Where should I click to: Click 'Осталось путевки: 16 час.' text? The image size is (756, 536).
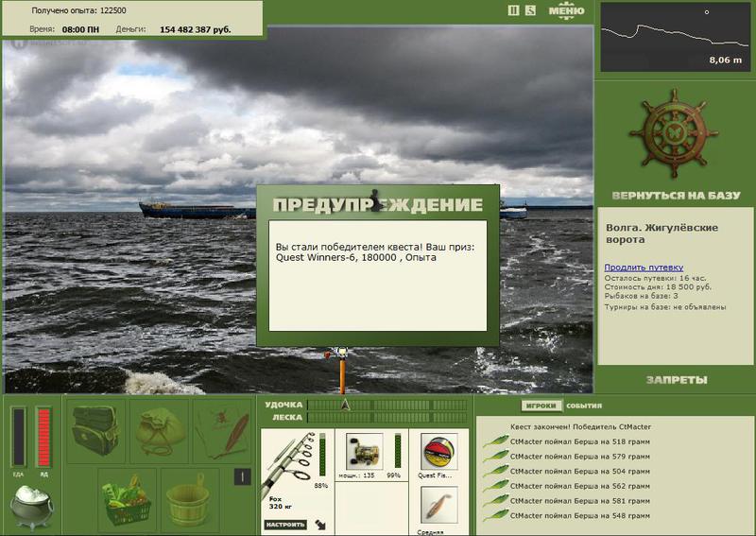point(655,278)
